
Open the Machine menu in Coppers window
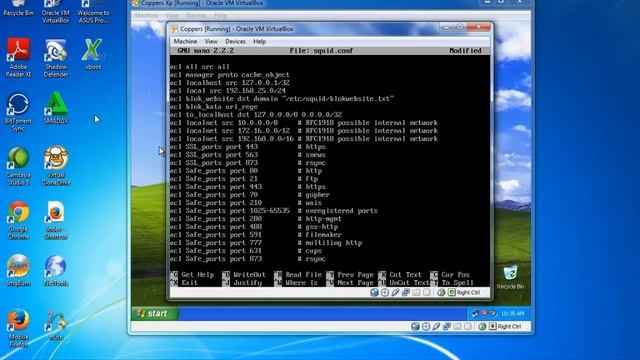(185, 42)
